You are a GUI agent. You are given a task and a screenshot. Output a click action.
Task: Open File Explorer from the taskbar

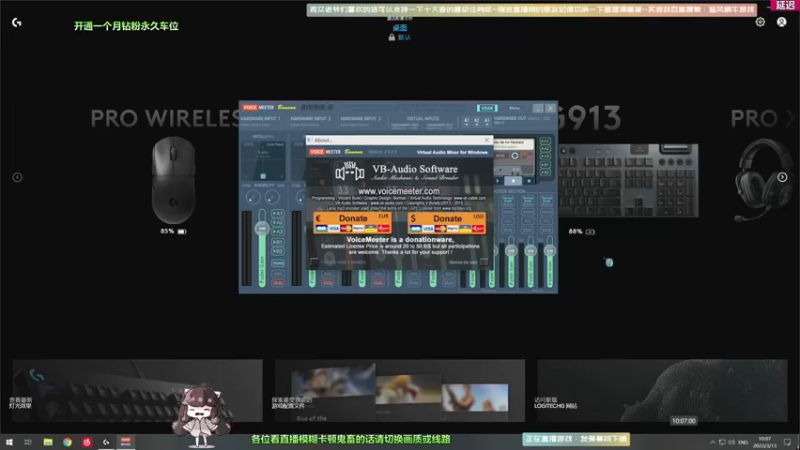pyautogui.click(x=48, y=442)
